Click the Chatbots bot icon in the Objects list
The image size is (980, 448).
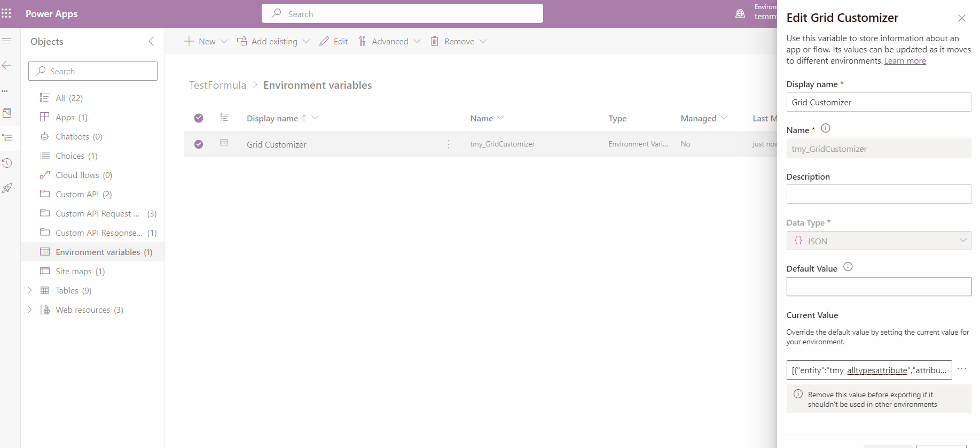click(x=45, y=136)
